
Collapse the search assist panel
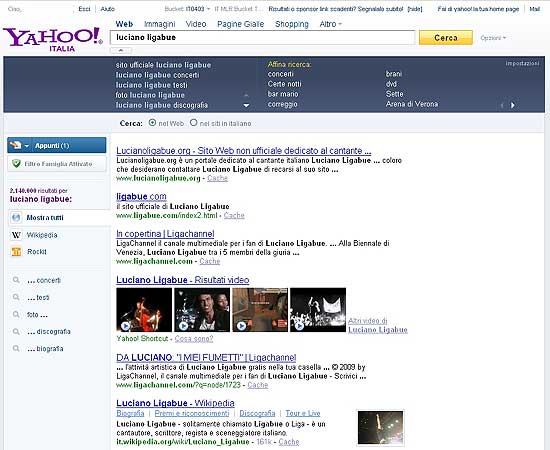121,51
